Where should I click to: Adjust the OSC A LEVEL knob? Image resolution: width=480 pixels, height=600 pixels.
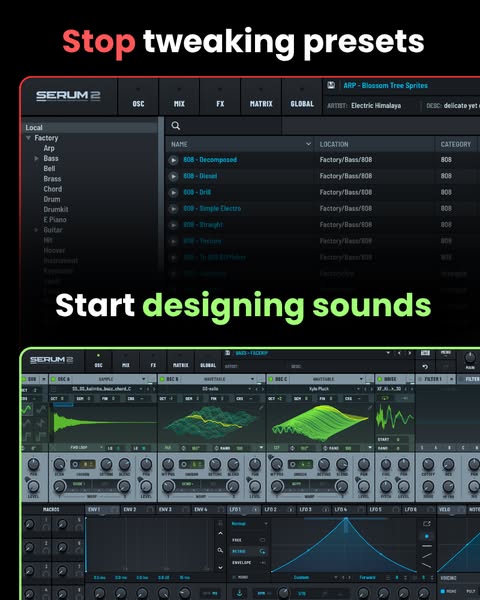(x=146, y=486)
